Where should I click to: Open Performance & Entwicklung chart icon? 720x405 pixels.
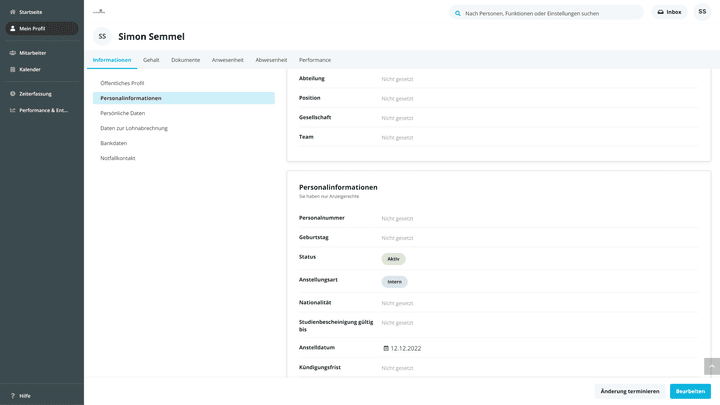click(x=12, y=110)
